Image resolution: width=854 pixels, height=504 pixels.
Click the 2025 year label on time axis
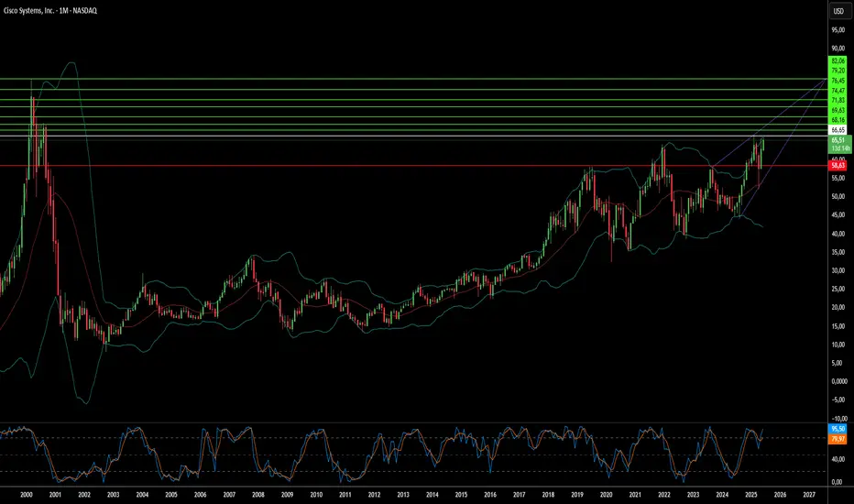tap(751, 495)
